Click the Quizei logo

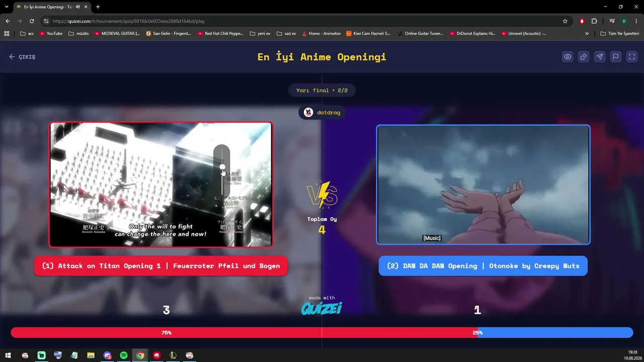321,308
